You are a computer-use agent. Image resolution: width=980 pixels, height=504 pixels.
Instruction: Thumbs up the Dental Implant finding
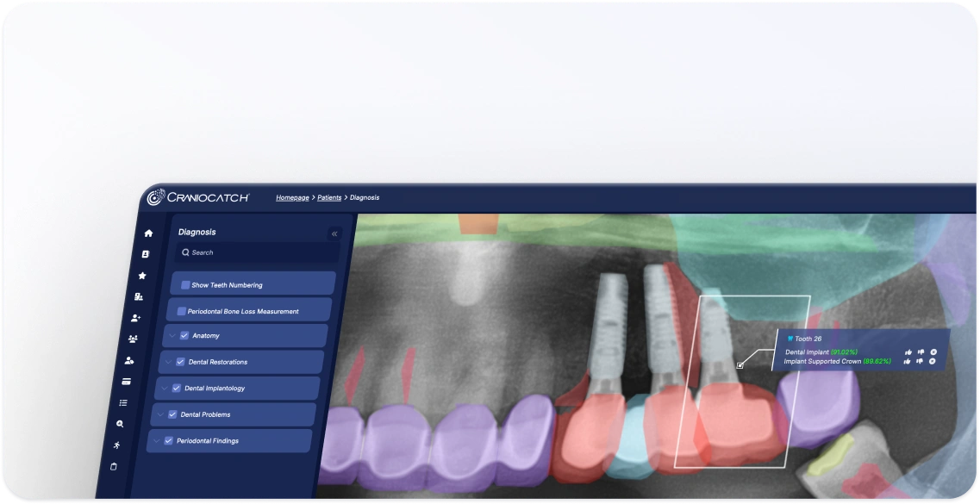(908, 352)
